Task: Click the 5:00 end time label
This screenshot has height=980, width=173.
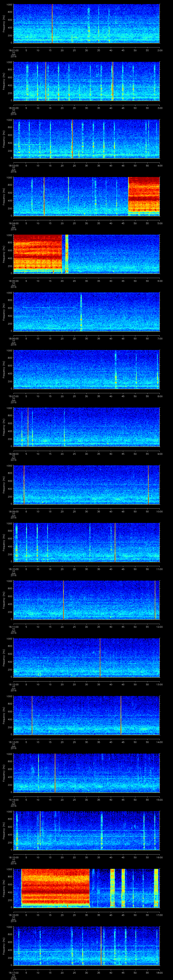Action: [160, 223]
